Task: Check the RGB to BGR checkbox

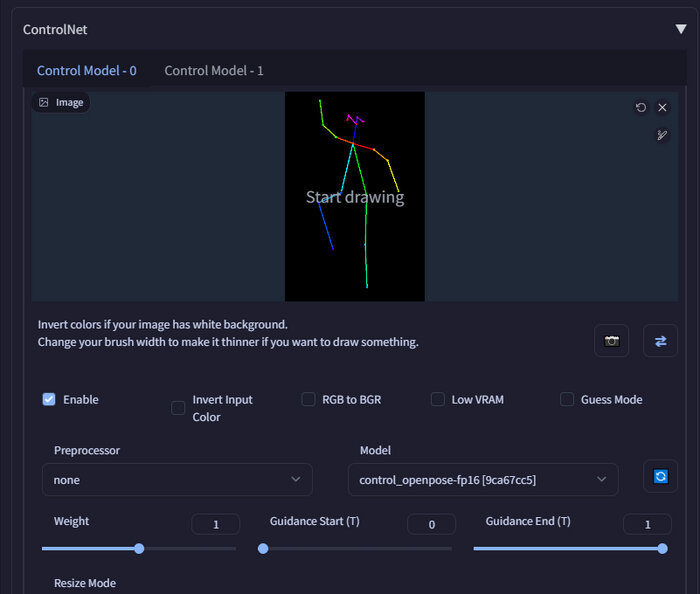Action: (308, 399)
